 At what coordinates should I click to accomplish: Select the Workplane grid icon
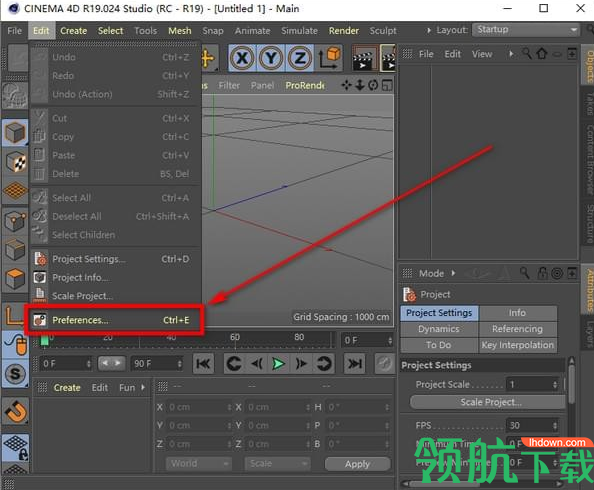coord(15,191)
